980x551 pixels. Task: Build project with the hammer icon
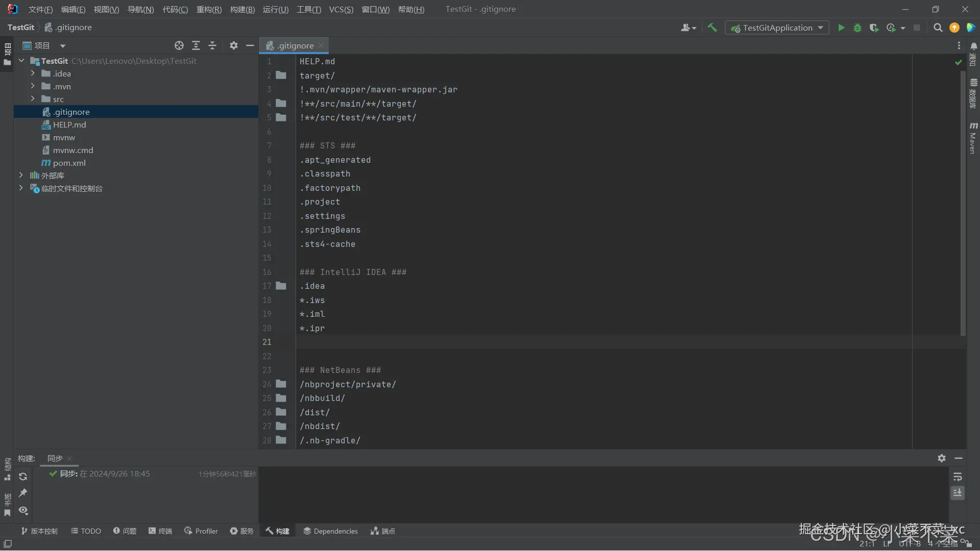point(712,28)
